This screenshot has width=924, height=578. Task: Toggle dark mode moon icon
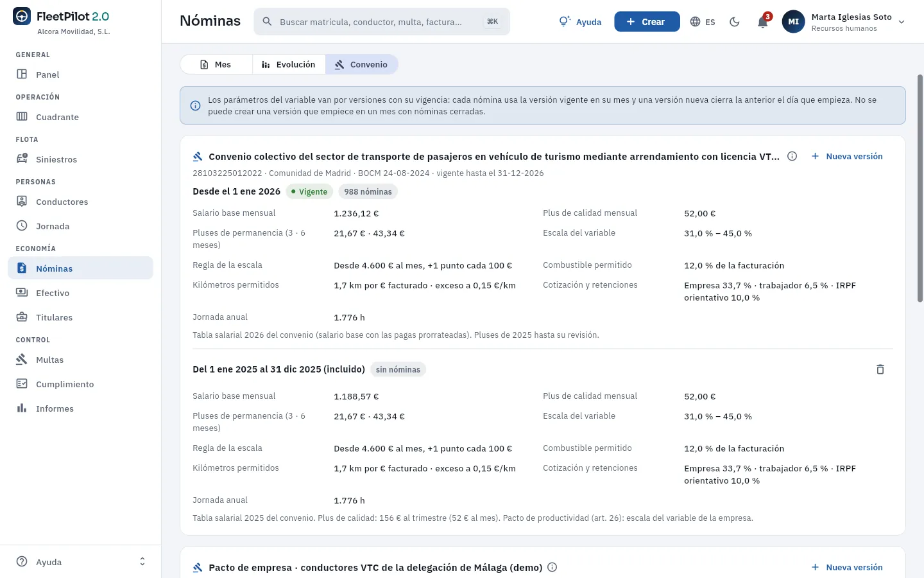click(x=735, y=22)
